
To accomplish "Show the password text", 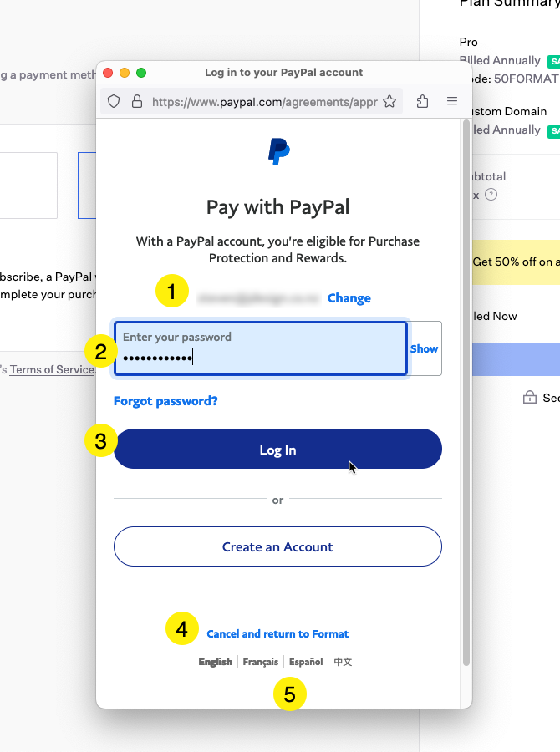I will 424,348.
